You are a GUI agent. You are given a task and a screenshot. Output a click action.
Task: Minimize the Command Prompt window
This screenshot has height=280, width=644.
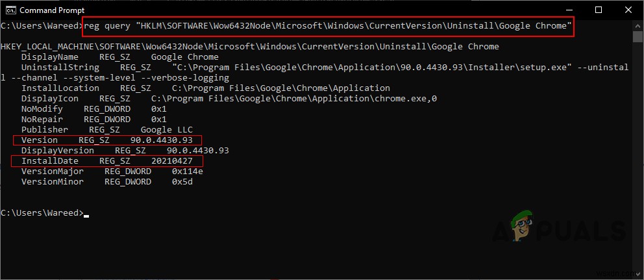point(568,10)
